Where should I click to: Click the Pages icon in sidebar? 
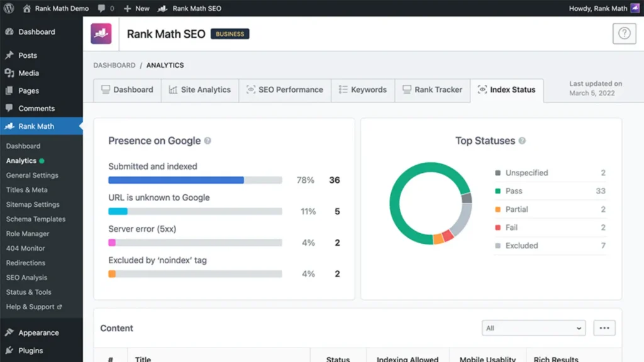[9, 90]
